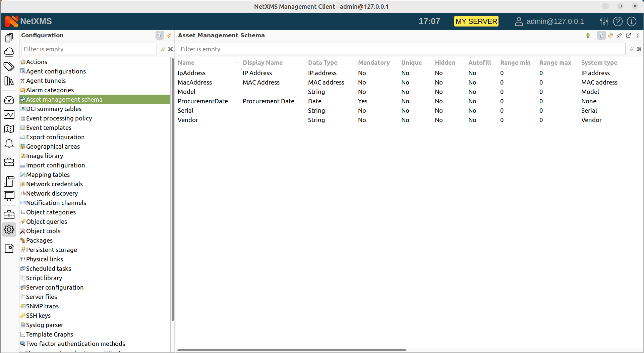This screenshot has width=644, height=353.
Task: Toggle the Configuration panel filter icon
Action: [160, 35]
